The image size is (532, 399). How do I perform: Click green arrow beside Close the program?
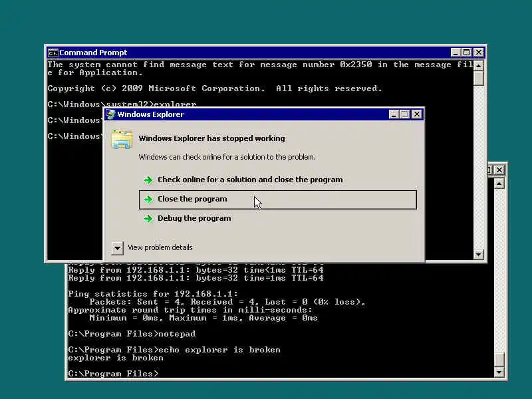pyautogui.click(x=148, y=199)
